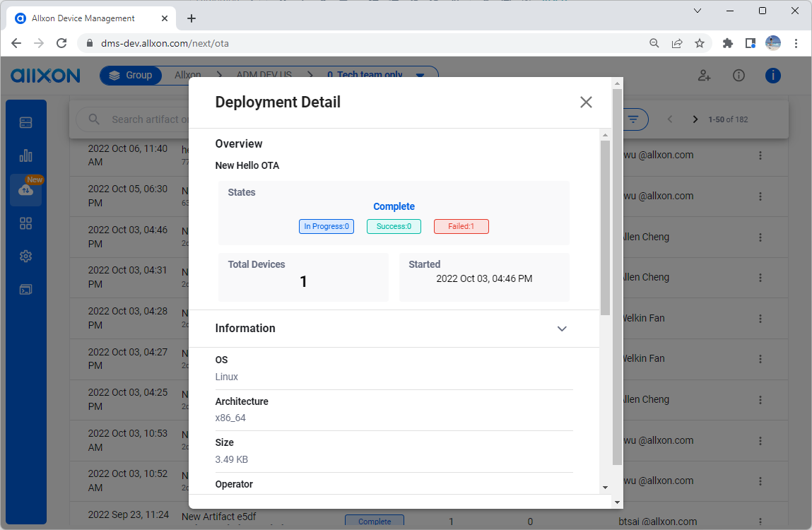Viewport: 812px width, 530px height.
Task: Click the Allxon logo in the top bar
Action: point(45,75)
